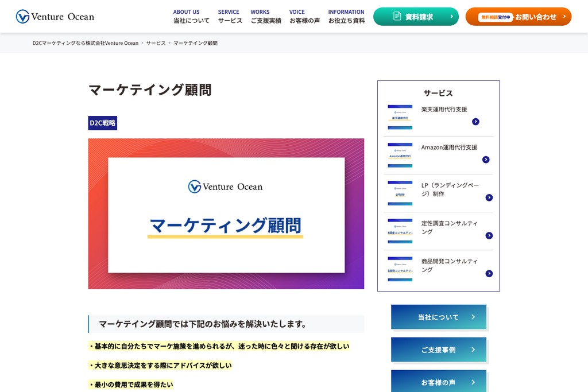Image resolution: width=588 pixels, height=392 pixels.
Task: Open the INFORMATION お役立ち資料 menu
Action: 346,17
